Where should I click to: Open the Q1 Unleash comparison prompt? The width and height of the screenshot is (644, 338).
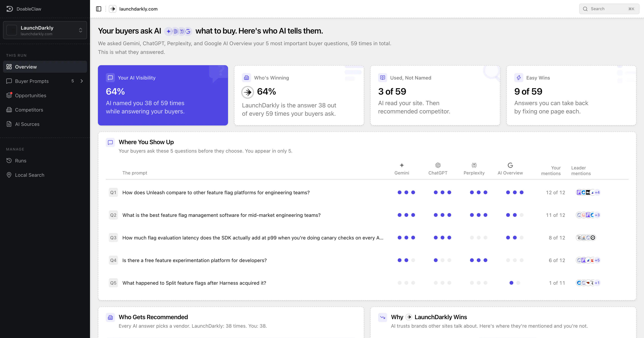367,192
